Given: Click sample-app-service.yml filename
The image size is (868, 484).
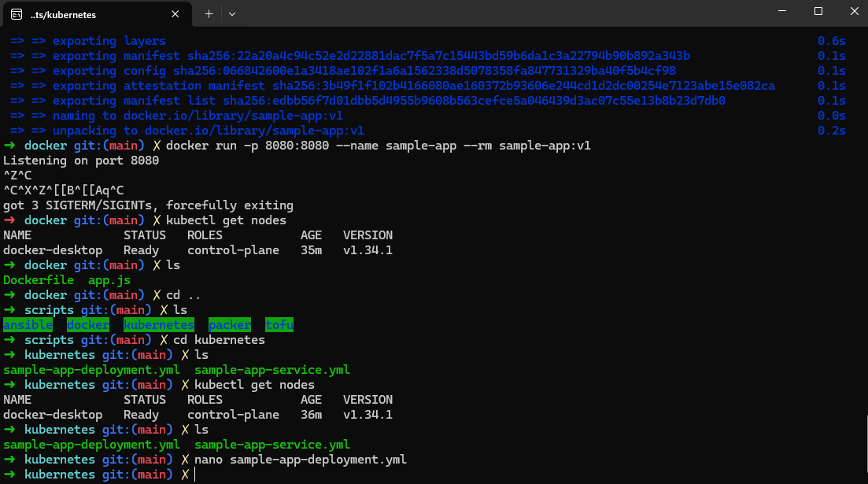Looking at the screenshot, I should [x=271, y=444].
